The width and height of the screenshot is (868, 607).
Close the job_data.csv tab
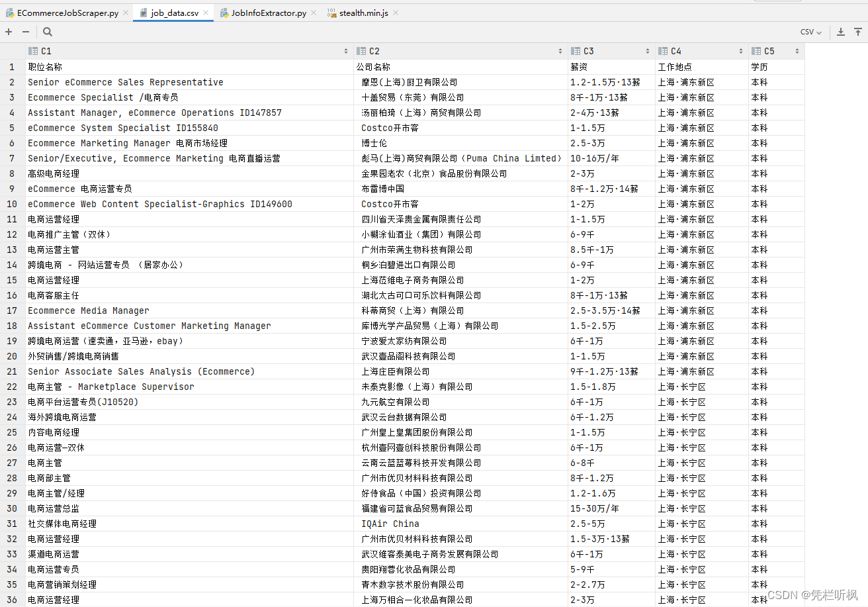coord(206,13)
